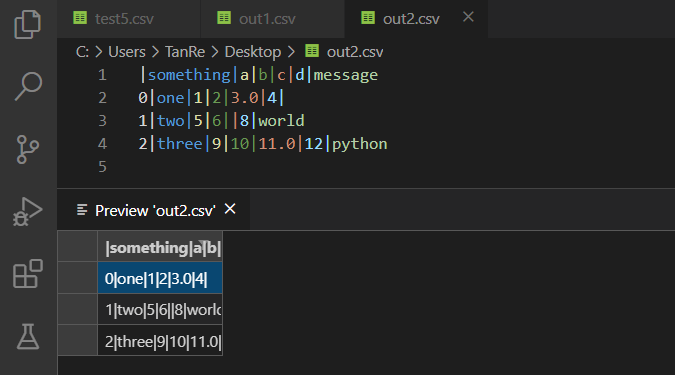The width and height of the screenshot is (675, 375).
Task: Open the Run and Debug view
Action: [28, 211]
